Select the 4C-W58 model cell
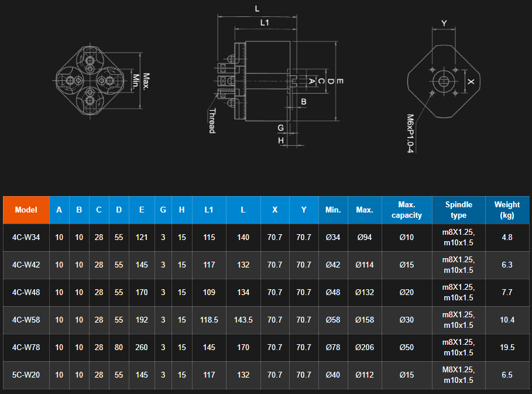The width and height of the screenshot is (532, 394). click(26, 320)
